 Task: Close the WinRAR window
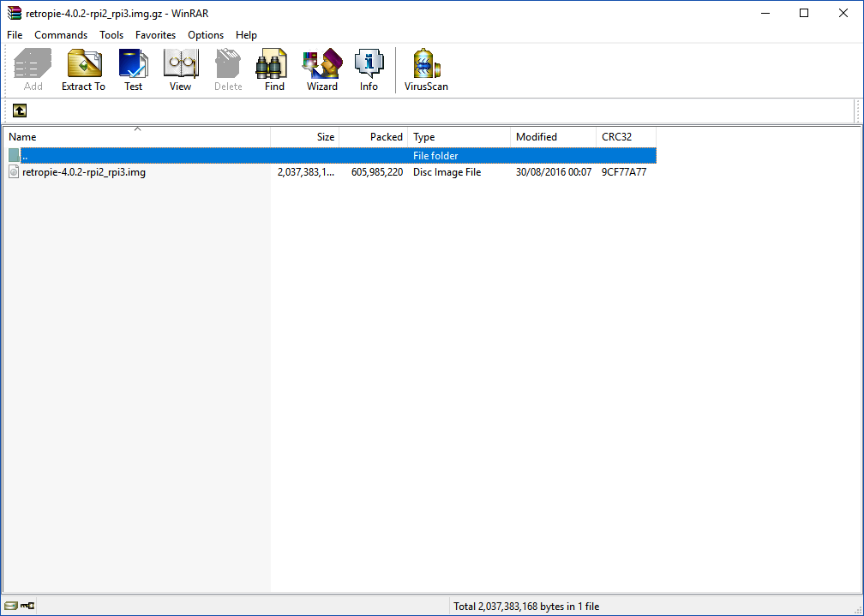click(843, 13)
